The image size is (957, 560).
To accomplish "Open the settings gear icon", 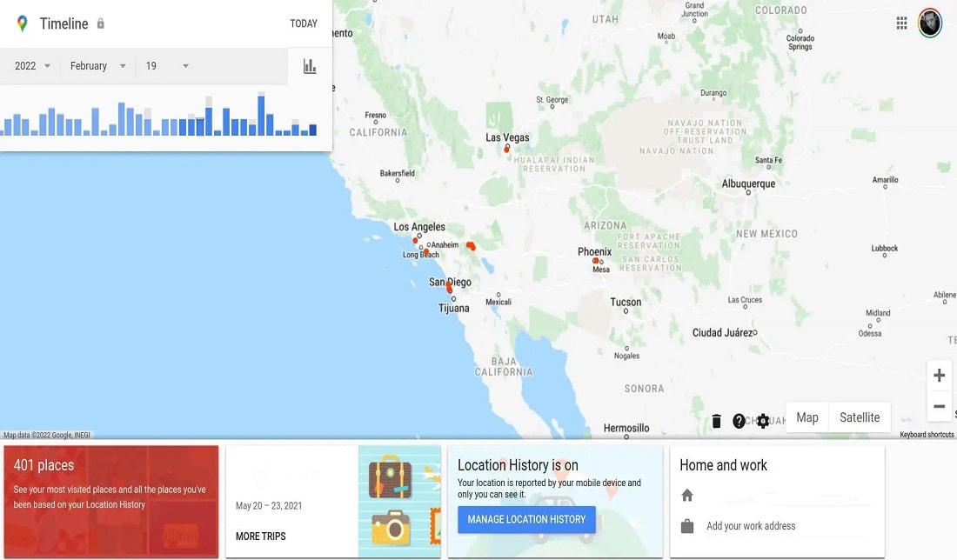I will (763, 421).
